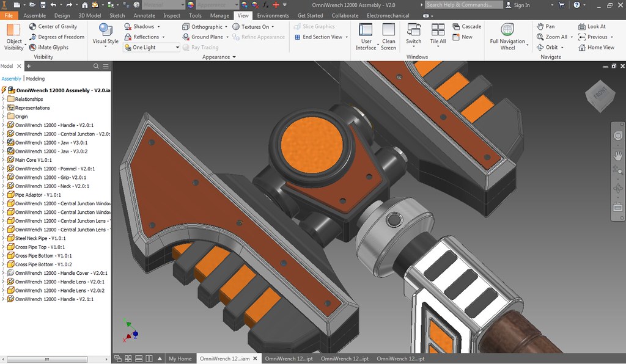This screenshot has width=626, height=364.
Task: Click the Home icon in quick access toolbar
Action: pyautogui.click(x=84, y=5)
